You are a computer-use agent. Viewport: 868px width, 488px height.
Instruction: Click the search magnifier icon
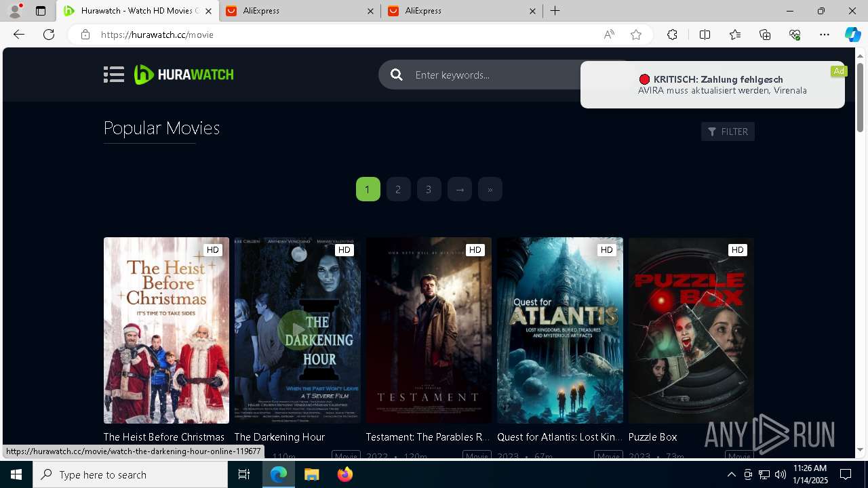coord(397,75)
